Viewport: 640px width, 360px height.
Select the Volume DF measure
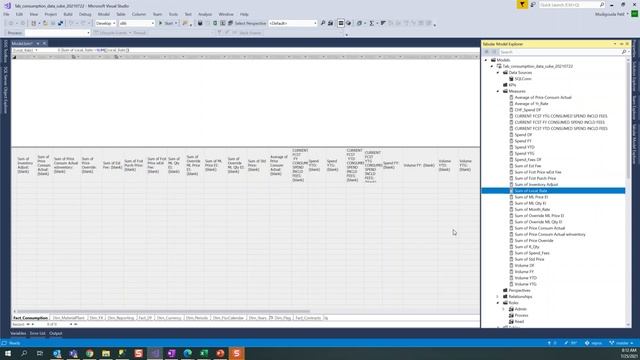pyautogui.click(x=524, y=265)
